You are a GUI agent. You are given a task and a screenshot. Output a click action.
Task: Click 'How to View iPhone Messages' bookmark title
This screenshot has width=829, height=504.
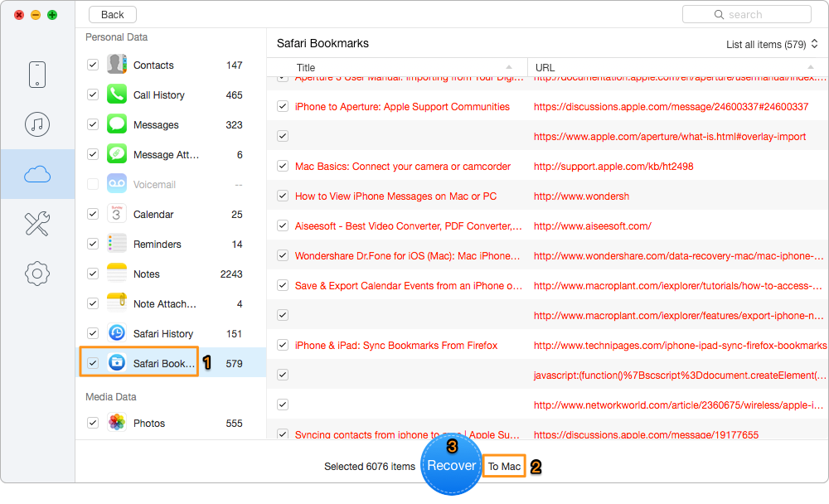pos(396,196)
